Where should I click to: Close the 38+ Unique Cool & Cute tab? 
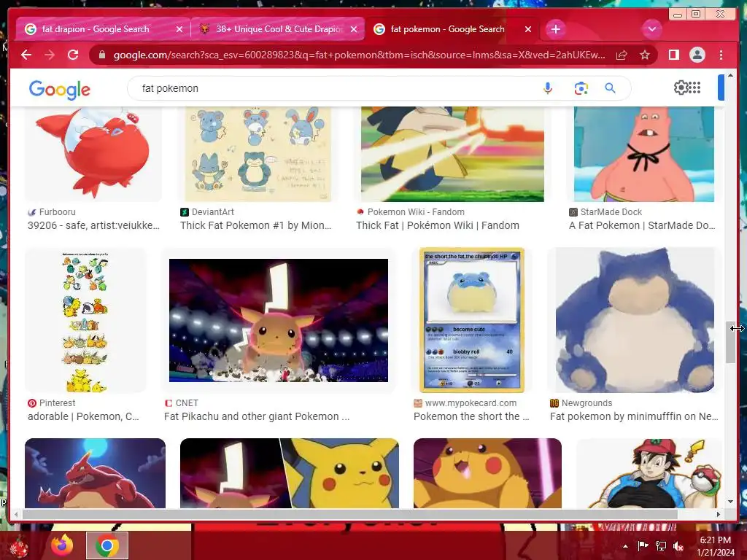tap(354, 29)
